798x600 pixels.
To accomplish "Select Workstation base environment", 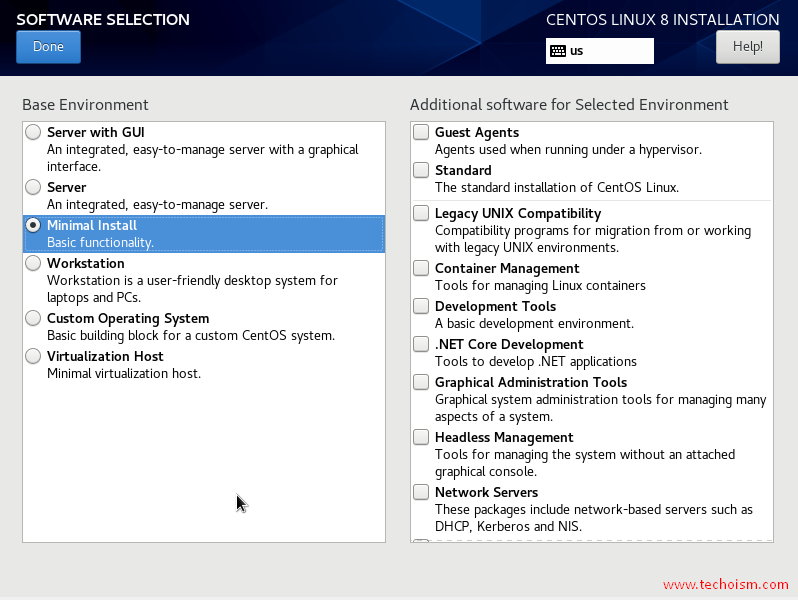I will coord(33,263).
